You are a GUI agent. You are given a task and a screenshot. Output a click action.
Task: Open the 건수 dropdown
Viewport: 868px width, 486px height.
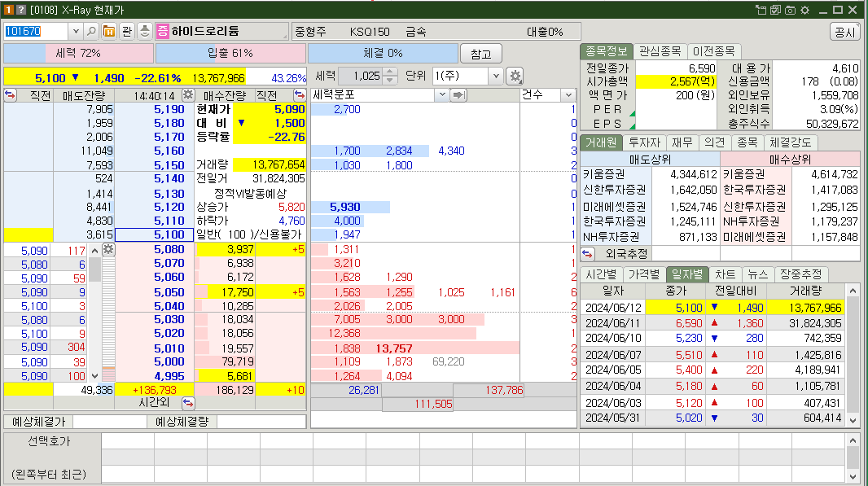568,95
